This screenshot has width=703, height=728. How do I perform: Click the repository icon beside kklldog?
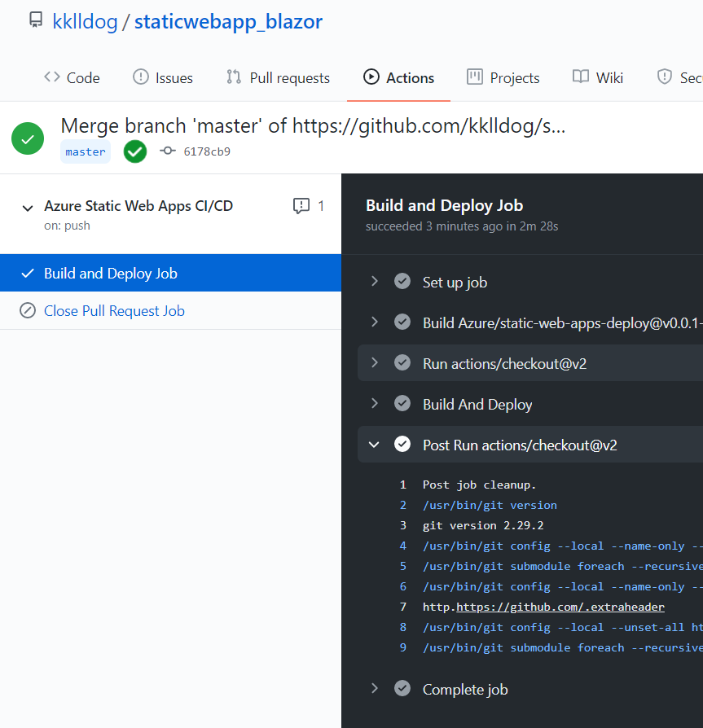click(36, 20)
